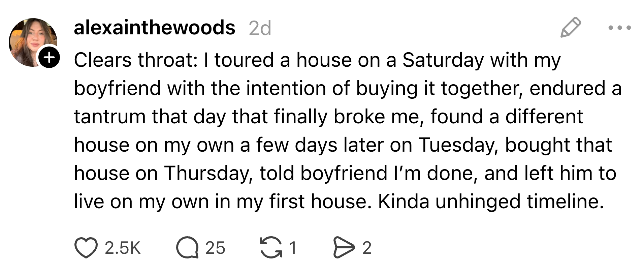
Task: Click the share count of 2
Action: click(367, 248)
